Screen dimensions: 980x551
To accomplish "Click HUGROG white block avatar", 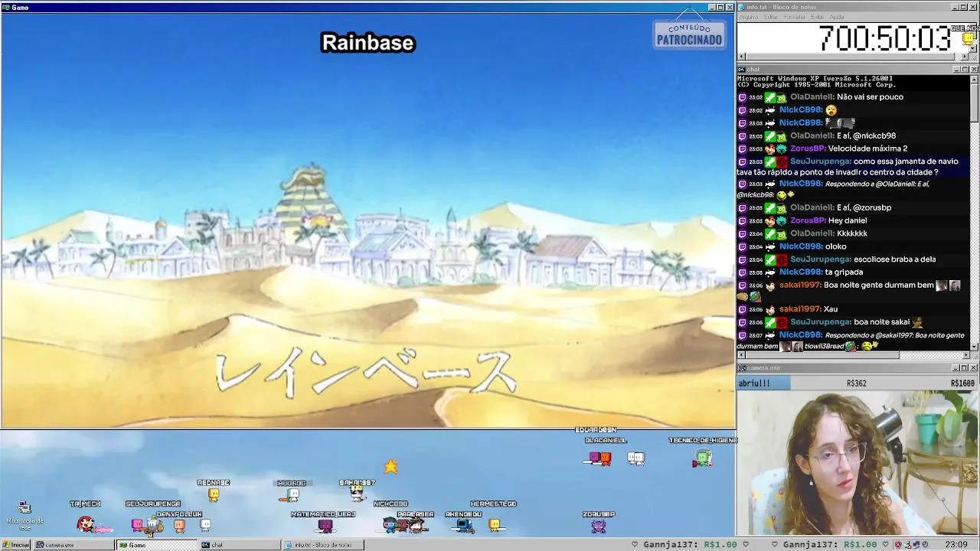I will click(292, 495).
